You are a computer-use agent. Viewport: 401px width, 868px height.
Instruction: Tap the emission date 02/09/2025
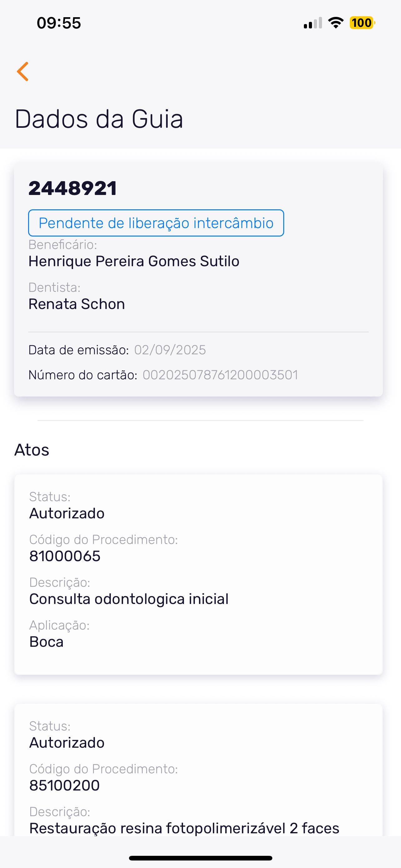[170, 350]
